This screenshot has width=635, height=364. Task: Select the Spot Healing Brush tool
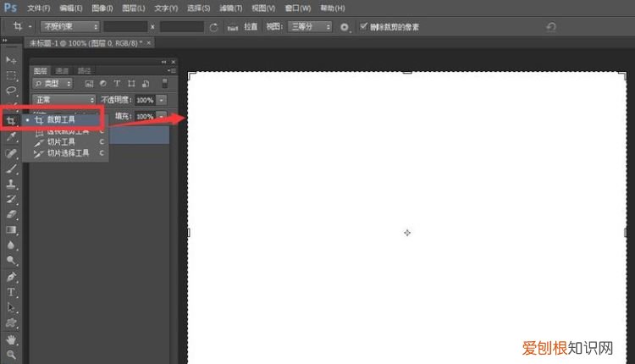[11, 153]
